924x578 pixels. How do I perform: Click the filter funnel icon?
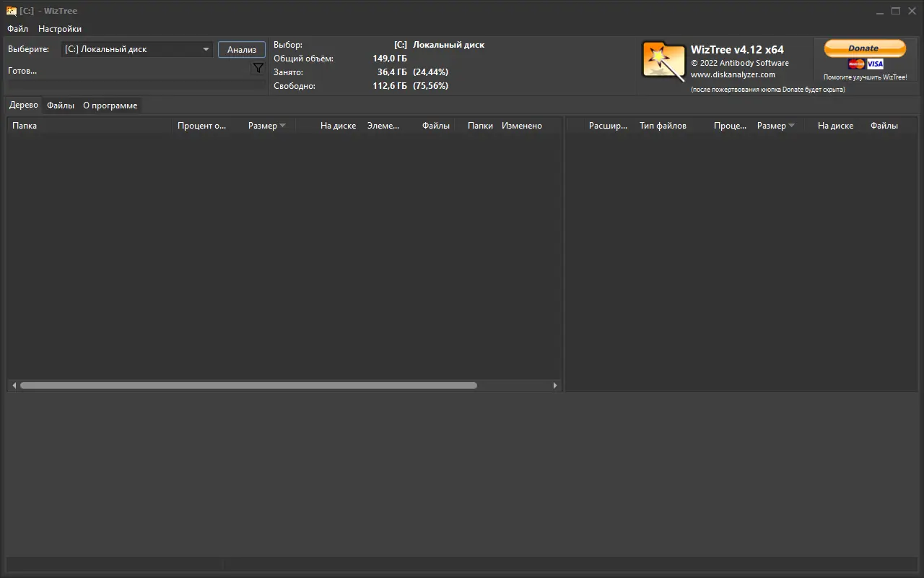click(258, 68)
